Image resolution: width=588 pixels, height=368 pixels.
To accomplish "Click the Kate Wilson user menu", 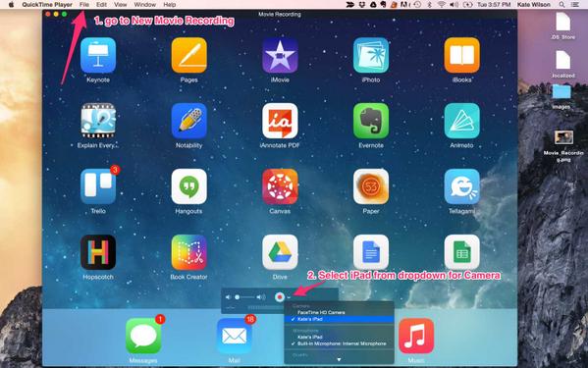I will pyautogui.click(x=534, y=5).
